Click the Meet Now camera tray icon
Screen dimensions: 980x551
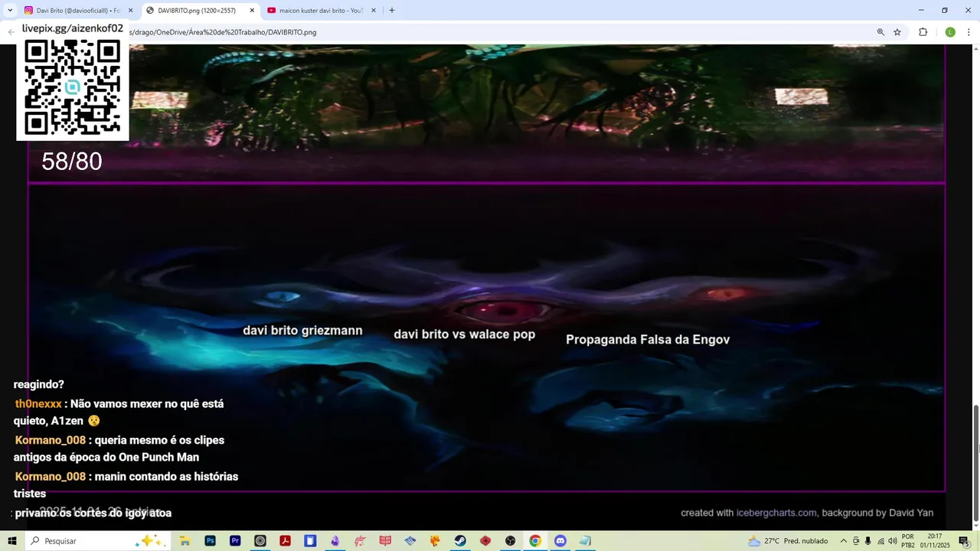(x=856, y=541)
